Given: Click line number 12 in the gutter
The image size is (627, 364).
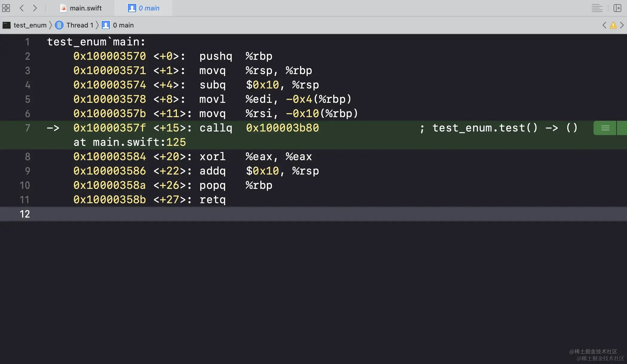Looking at the screenshot, I should pyautogui.click(x=25, y=214).
